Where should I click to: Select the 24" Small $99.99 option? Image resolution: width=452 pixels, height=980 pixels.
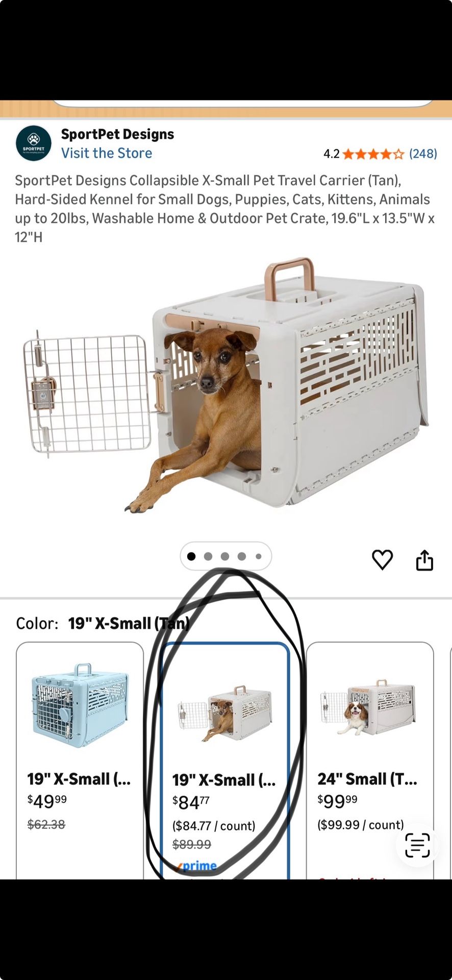[x=370, y=760]
